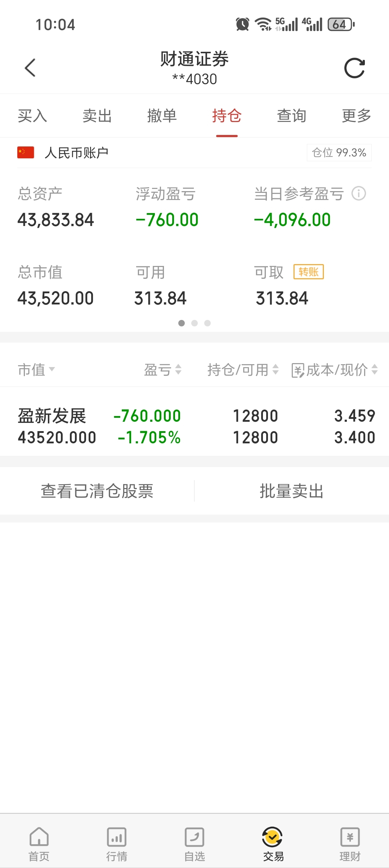
Task: Open 查看已清仓股票 link
Action: (x=97, y=491)
